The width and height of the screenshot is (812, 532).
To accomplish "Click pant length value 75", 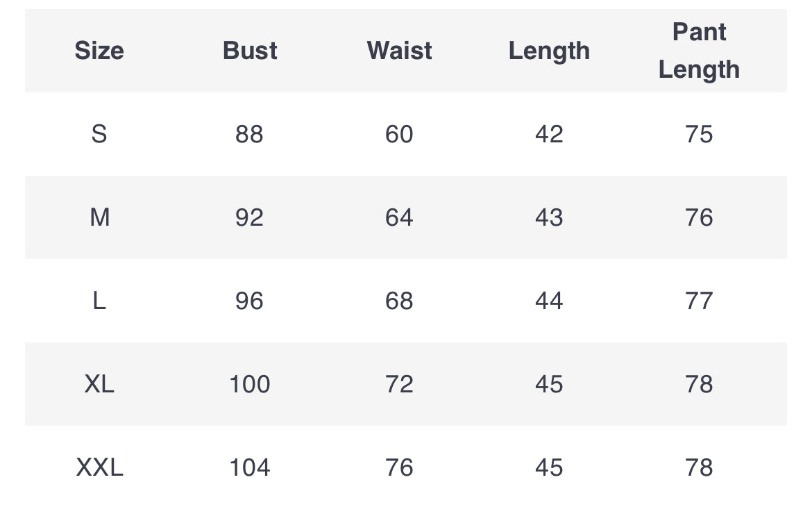I will click(699, 134).
